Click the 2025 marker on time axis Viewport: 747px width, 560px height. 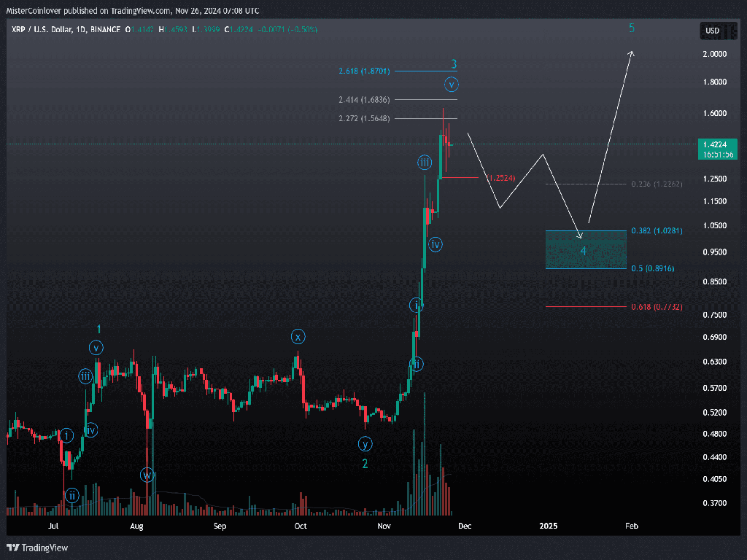548,525
